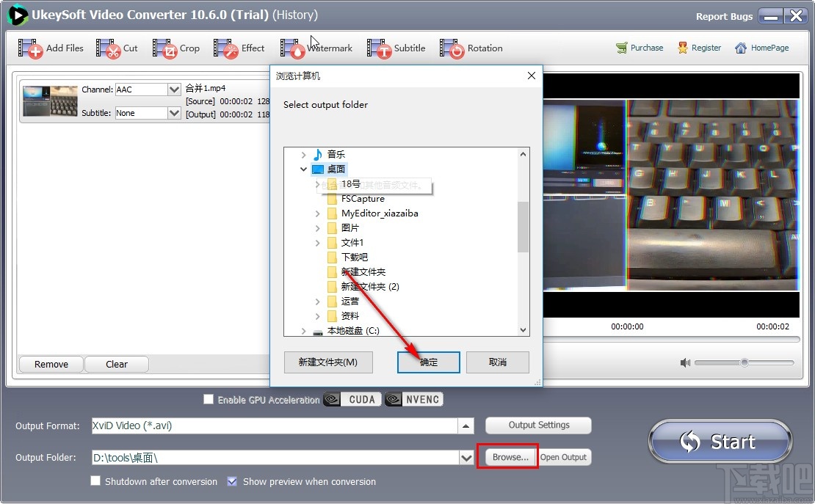Select the 桌面 desktop folder

tap(336, 169)
